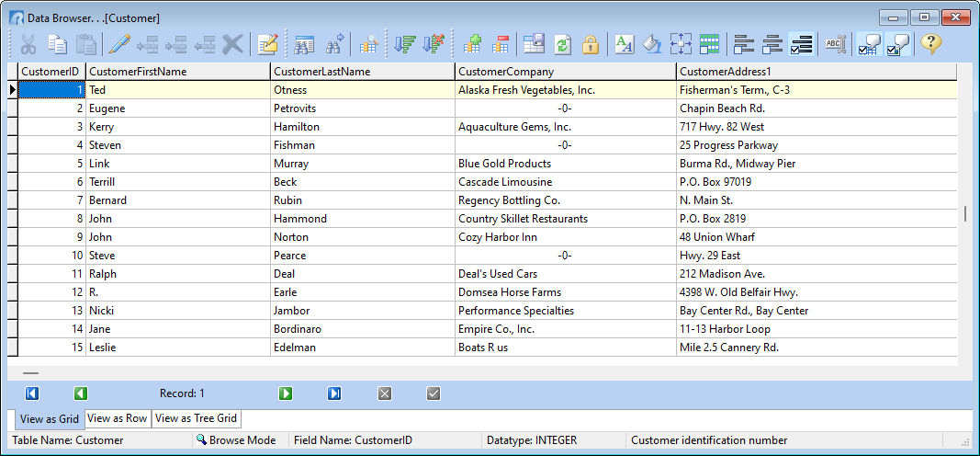Switch to View as Row tab

pyautogui.click(x=118, y=418)
